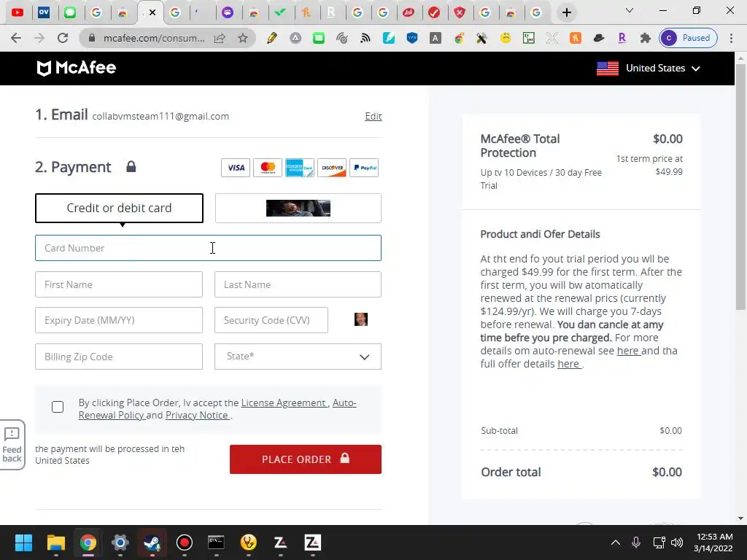Show hidden system tray icons
747x560 pixels.
point(616,542)
